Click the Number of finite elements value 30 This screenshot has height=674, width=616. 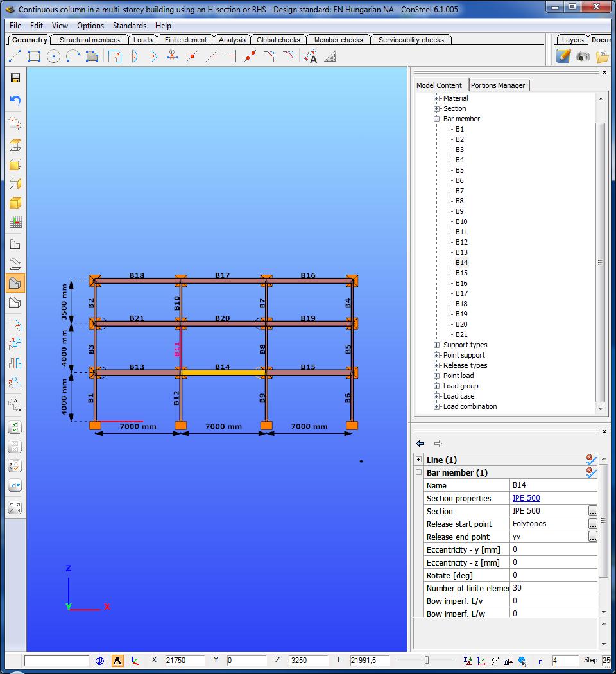pyautogui.click(x=553, y=588)
